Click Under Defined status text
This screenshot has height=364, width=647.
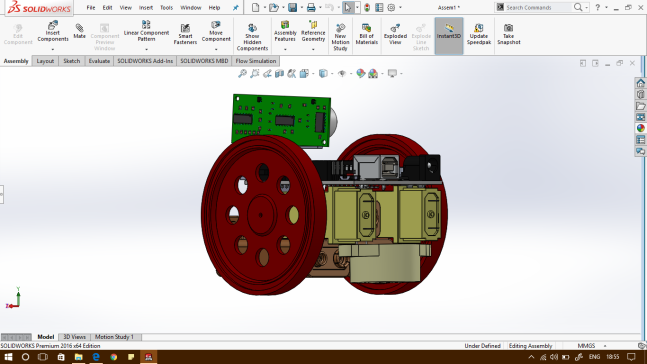click(482, 346)
